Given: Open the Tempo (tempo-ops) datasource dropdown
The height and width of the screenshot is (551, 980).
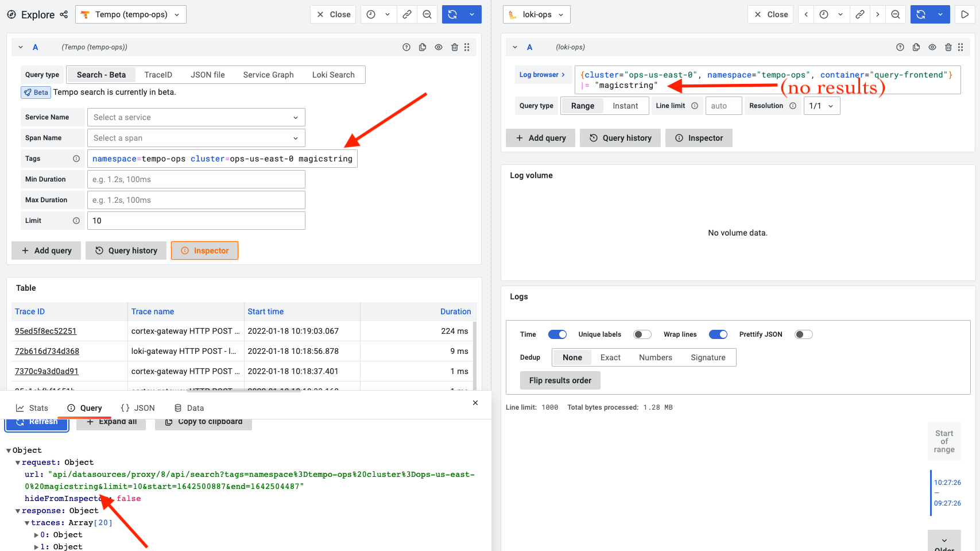Looking at the screenshot, I should pos(130,14).
